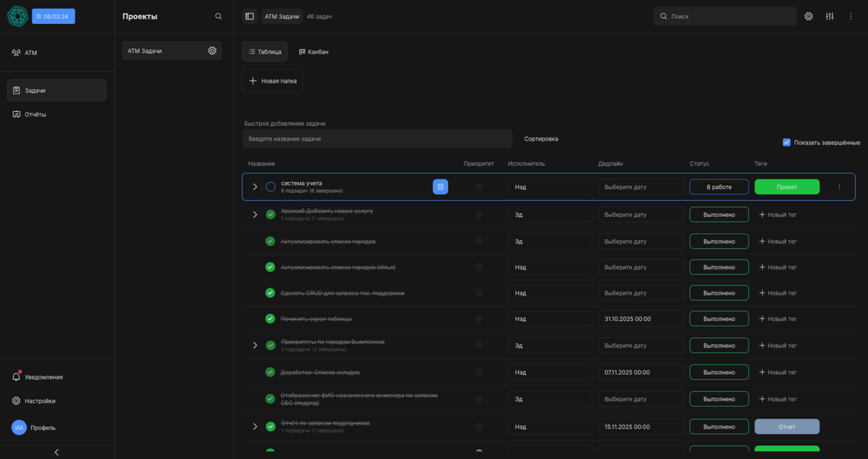Add tag to Сделать CRUD task
Screen dimensions: 868x459
(x=778, y=293)
